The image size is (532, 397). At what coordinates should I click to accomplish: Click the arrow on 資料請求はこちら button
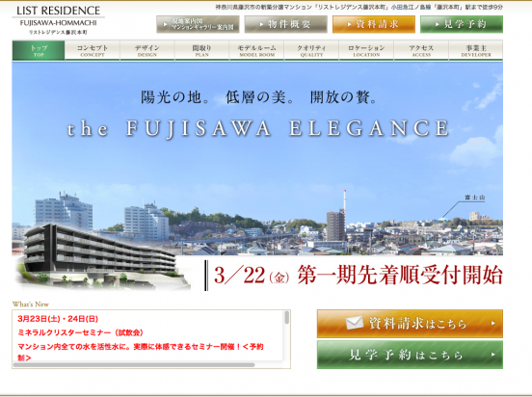[493, 324]
